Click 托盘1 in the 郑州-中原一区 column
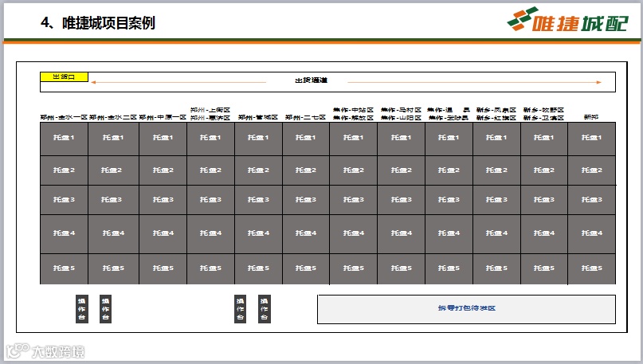 point(163,139)
